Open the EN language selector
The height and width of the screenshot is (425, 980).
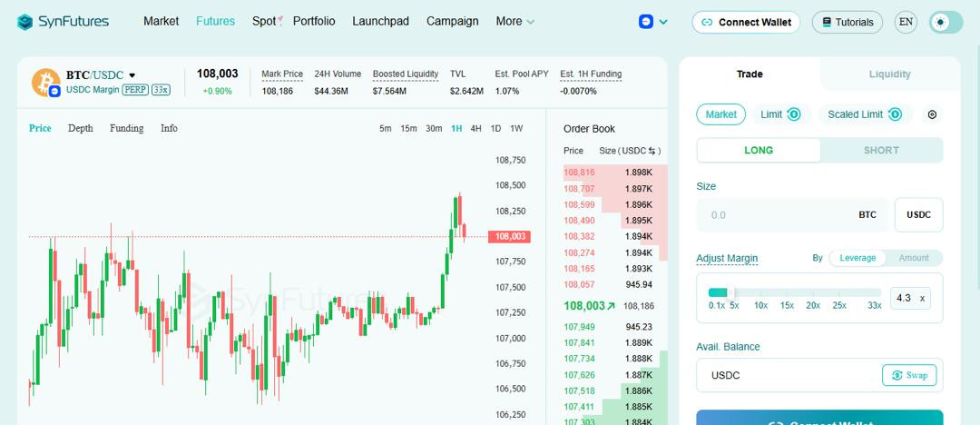[906, 22]
